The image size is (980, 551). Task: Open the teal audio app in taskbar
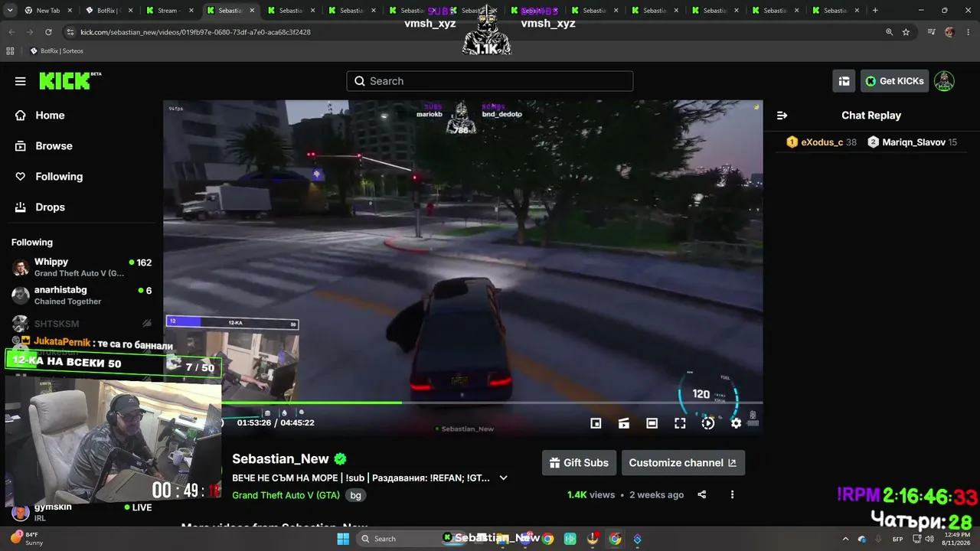570,539
